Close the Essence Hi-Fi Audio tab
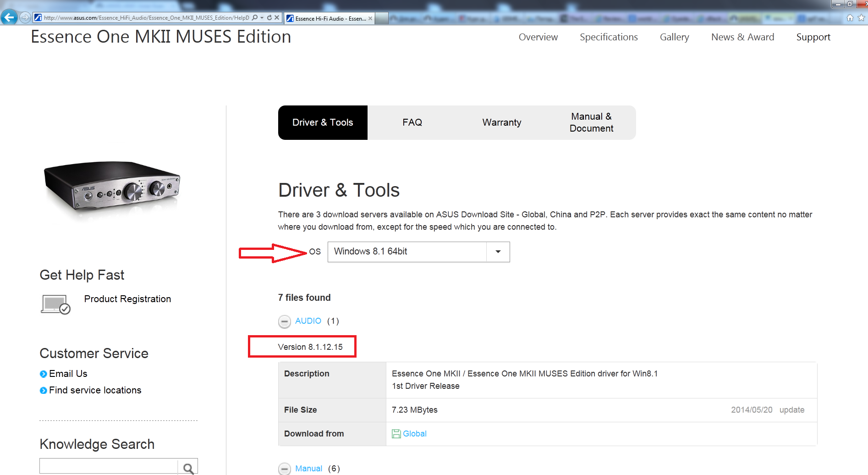868x475 pixels. click(x=370, y=18)
